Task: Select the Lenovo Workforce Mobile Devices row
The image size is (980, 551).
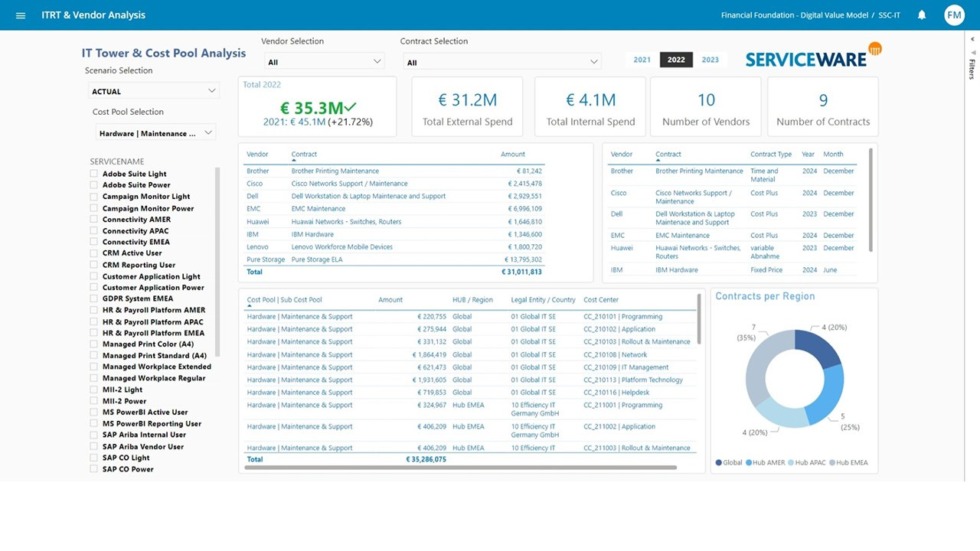Action: coord(394,247)
